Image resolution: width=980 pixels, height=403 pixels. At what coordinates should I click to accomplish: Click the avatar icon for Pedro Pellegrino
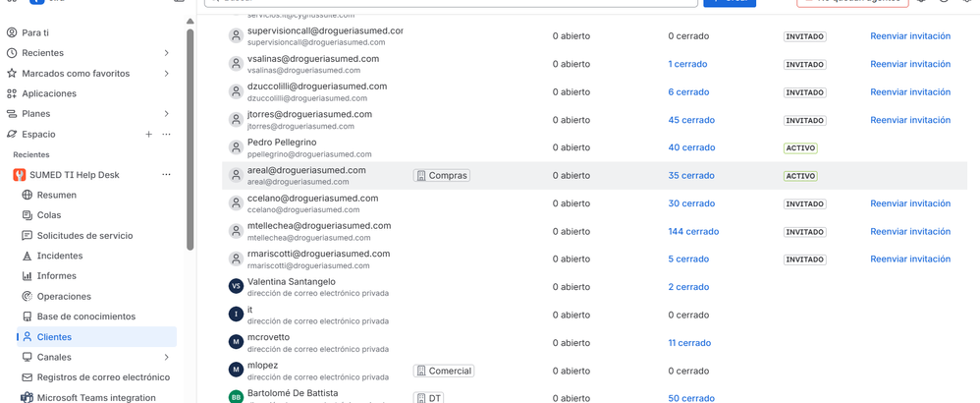point(236,147)
